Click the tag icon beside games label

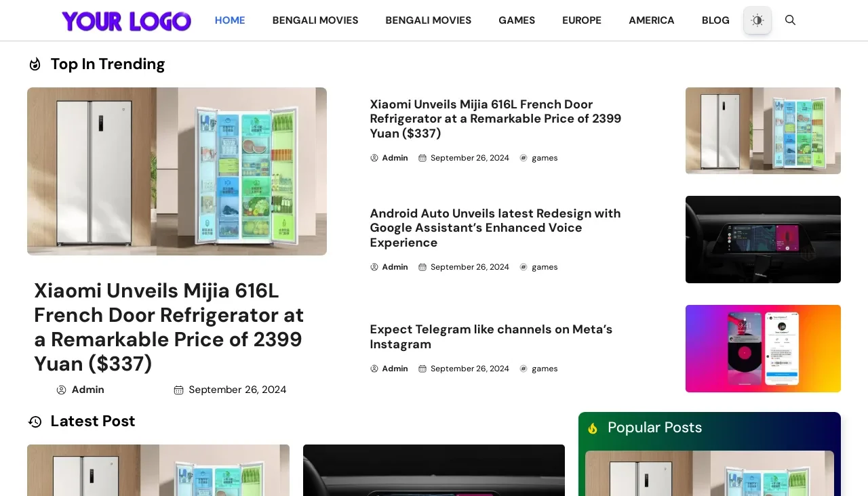(524, 158)
